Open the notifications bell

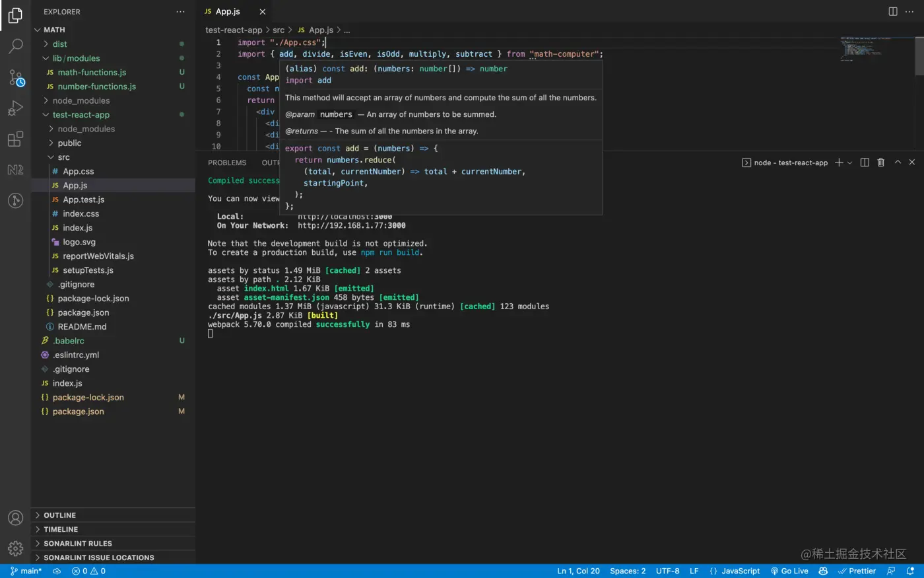[910, 571]
